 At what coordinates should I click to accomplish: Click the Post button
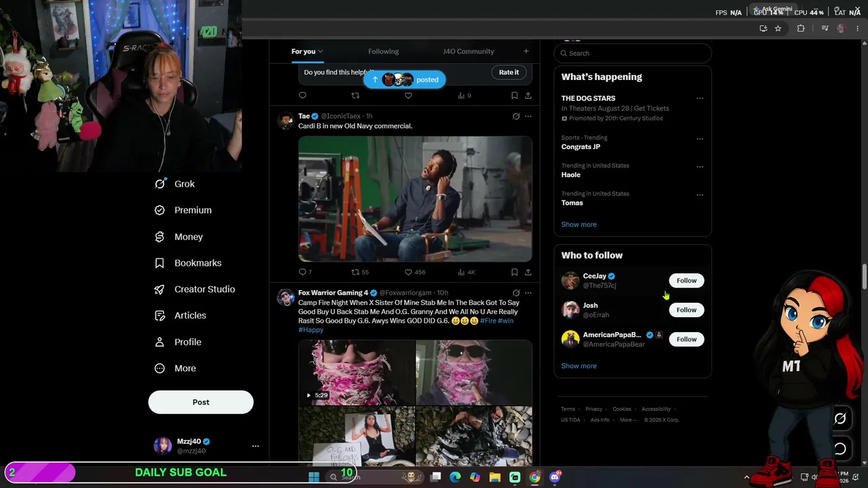[x=201, y=402]
